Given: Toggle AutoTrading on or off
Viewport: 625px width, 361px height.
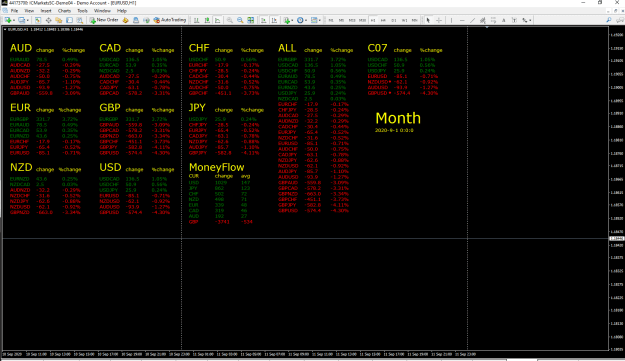Looking at the screenshot, I should coord(170,20).
